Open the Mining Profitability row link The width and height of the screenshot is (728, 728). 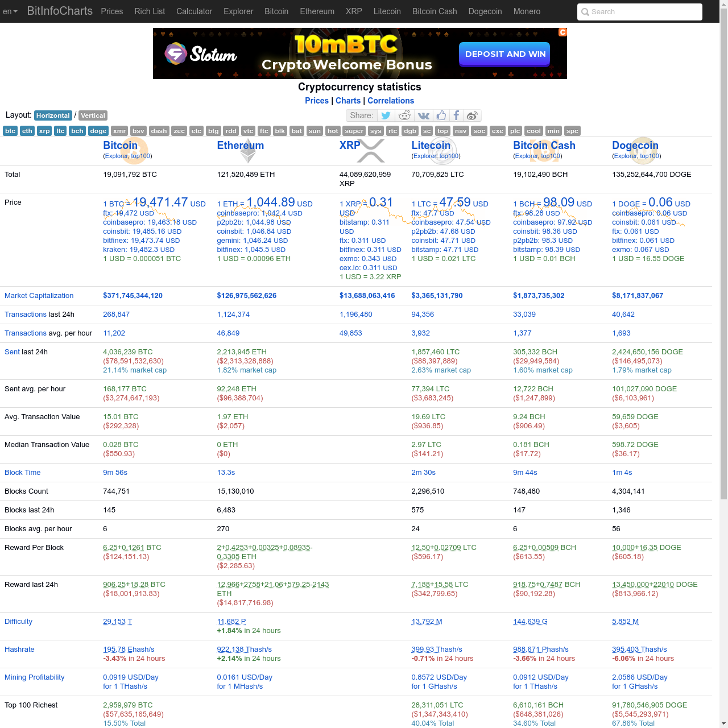34,677
